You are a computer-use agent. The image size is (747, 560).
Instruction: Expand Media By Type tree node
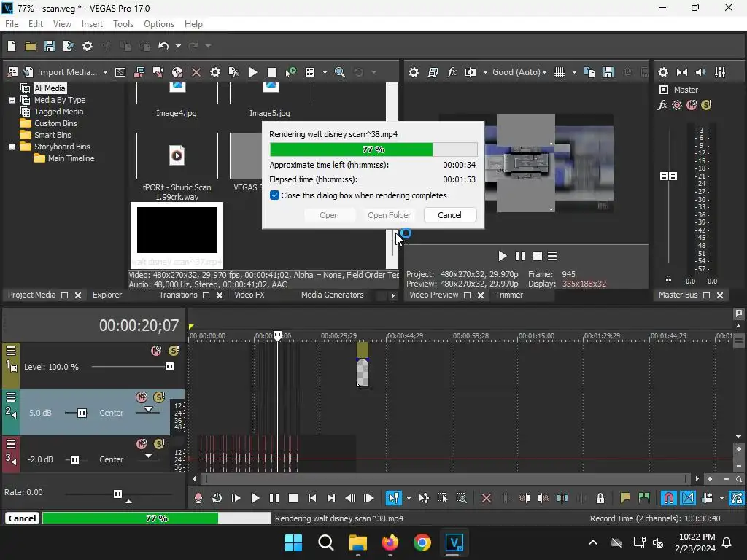12,100
